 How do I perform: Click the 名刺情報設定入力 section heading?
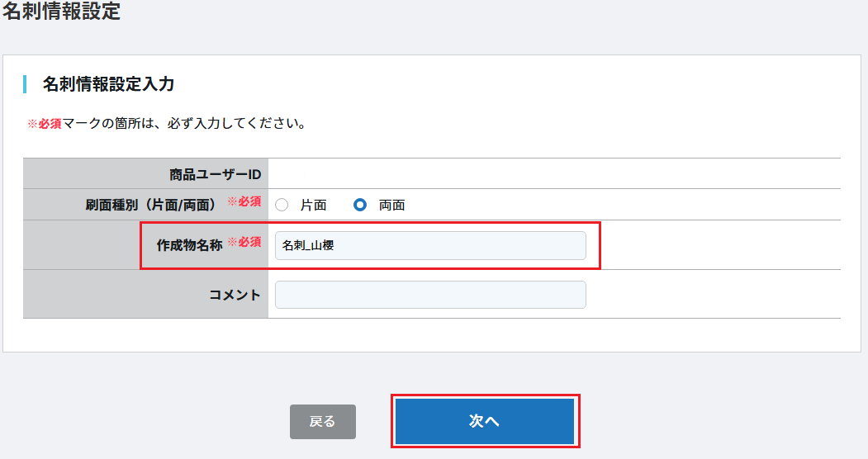(x=108, y=84)
